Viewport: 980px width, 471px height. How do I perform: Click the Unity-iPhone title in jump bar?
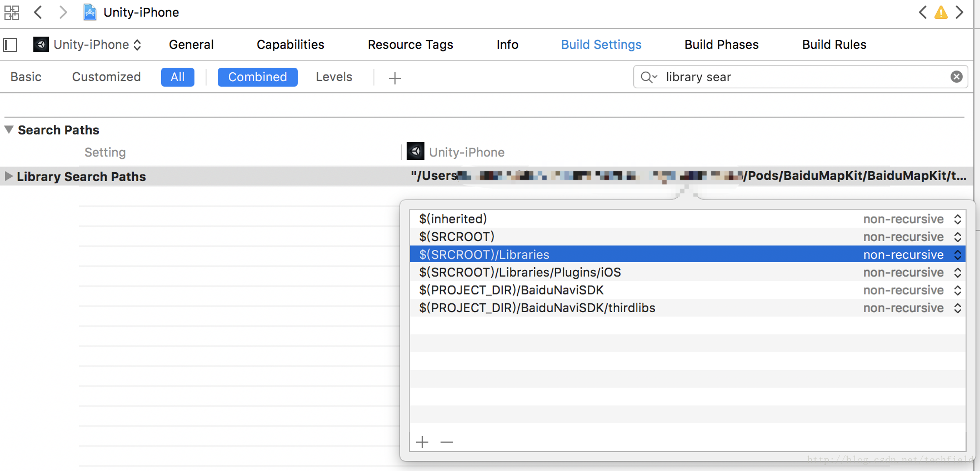[141, 12]
